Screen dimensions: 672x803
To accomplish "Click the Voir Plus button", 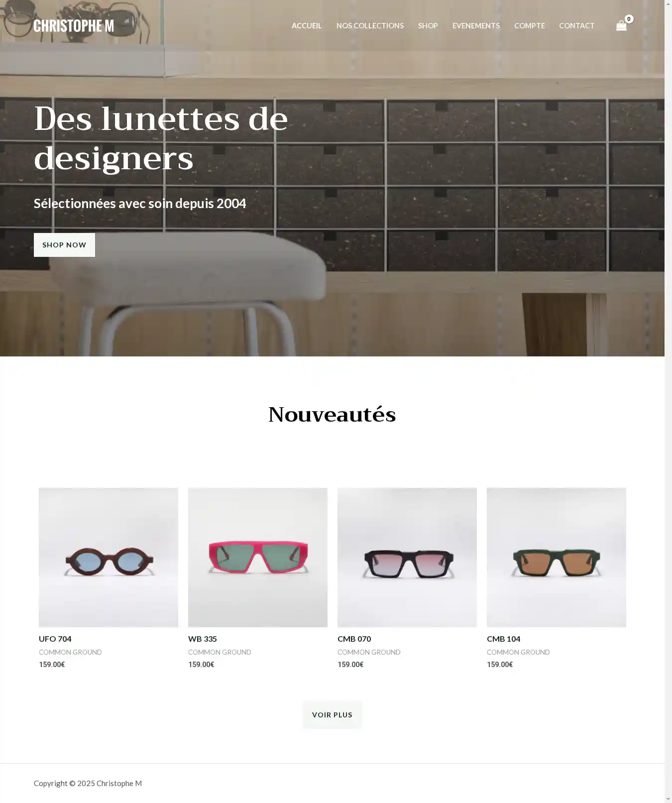I will click(332, 715).
